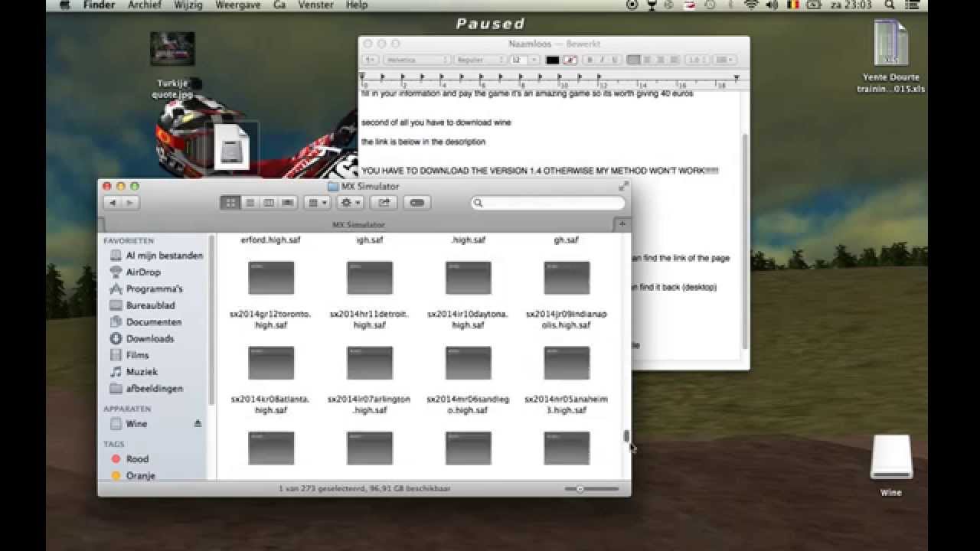Select the Rood tag in sidebar
The image size is (980, 551).
point(129,458)
